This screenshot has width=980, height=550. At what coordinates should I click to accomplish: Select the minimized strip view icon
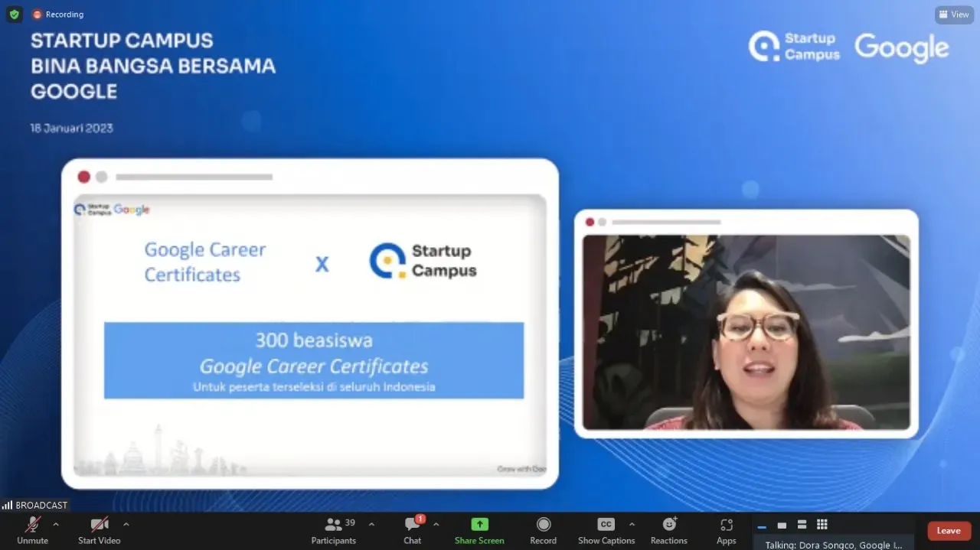pos(762,526)
